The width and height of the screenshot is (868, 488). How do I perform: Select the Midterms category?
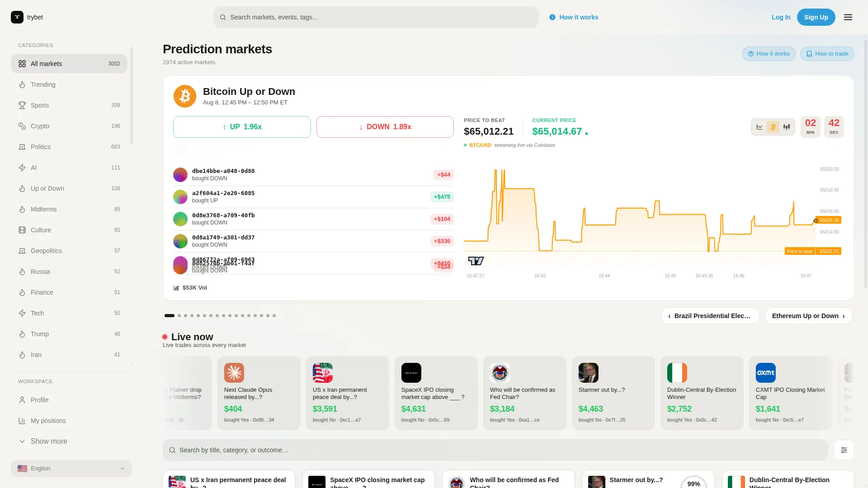point(69,209)
